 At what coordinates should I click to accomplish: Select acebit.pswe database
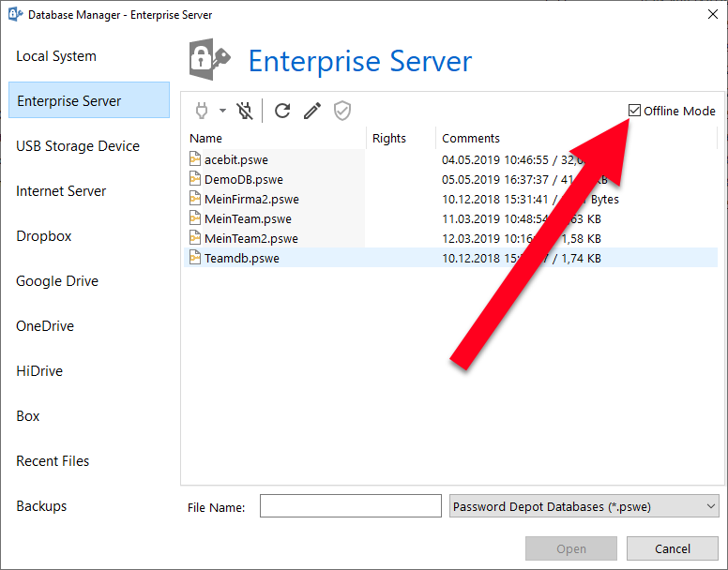pos(451,159)
